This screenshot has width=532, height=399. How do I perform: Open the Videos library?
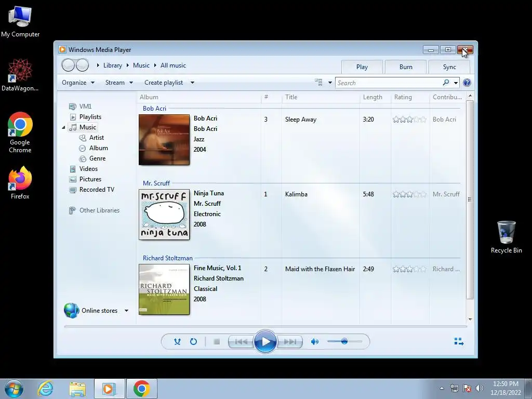(x=88, y=169)
